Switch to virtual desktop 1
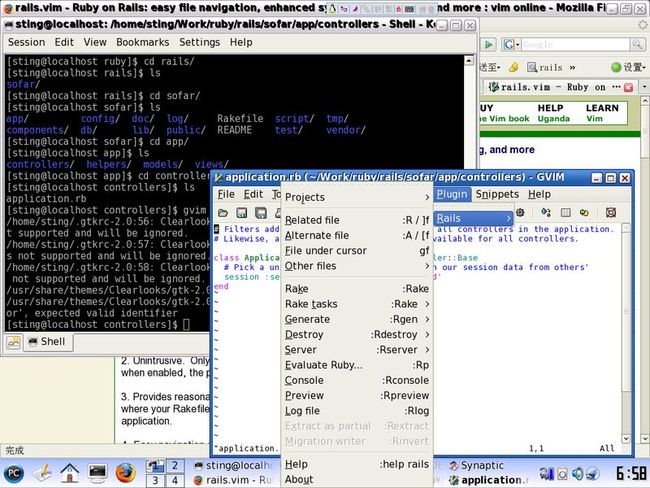The image size is (650, 488). coord(155,466)
